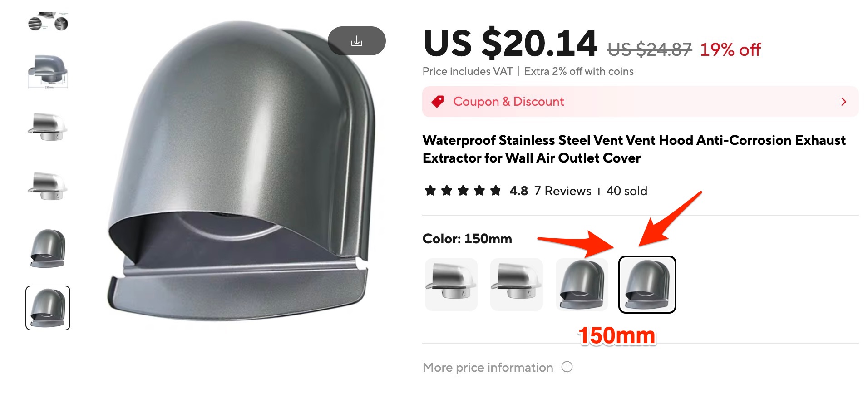View the dimension diagram thumbnail
This screenshot has height=394, width=868.
(48, 72)
